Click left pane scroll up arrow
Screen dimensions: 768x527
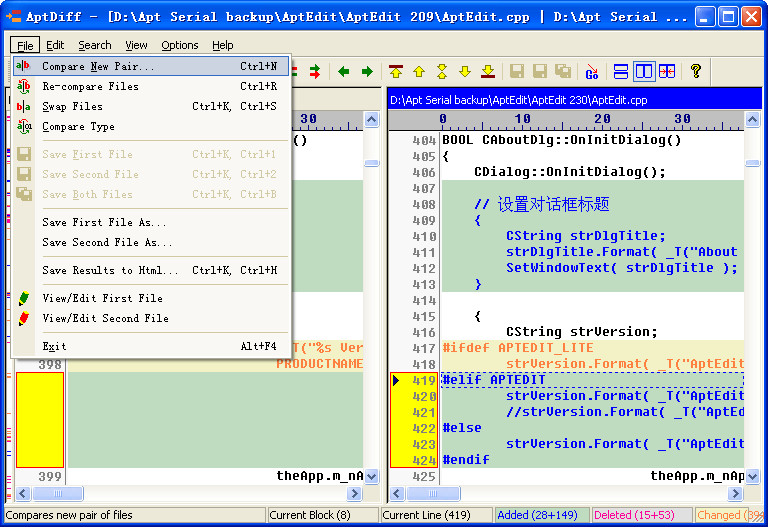coord(372,120)
